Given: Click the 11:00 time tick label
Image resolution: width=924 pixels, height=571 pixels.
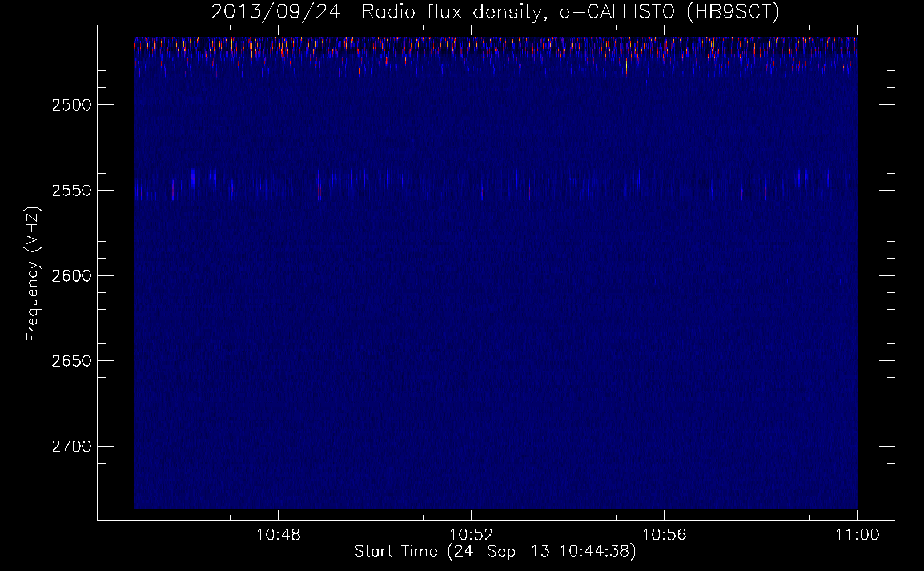Looking at the screenshot, I should tap(857, 535).
